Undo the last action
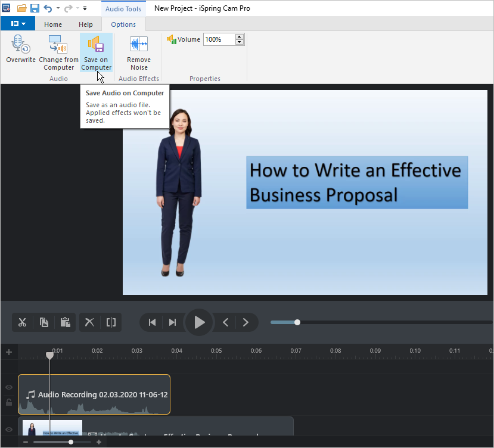This screenshot has height=448, width=494. pos(48,8)
